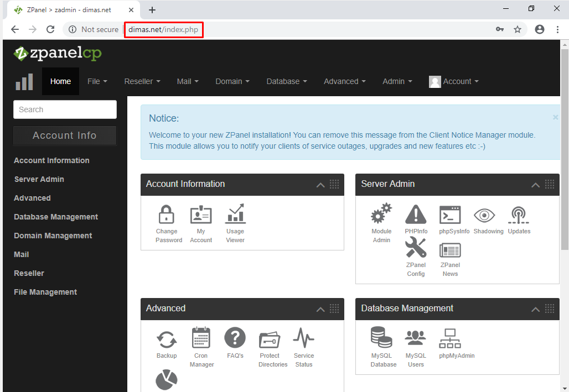The height and width of the screenshot is (392, 569).
Task: Reload the page
Action: [x=50, y=29]
